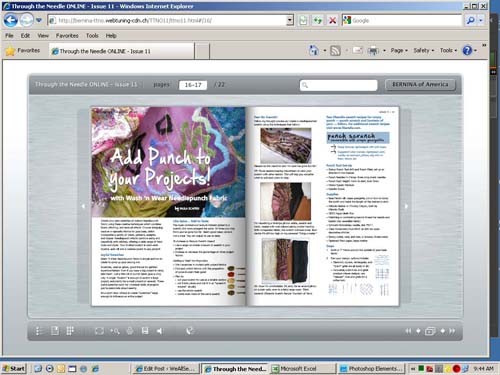Open the Safety dropdown menu
This screenshot has width=500, height=375.
pos(424,50)
